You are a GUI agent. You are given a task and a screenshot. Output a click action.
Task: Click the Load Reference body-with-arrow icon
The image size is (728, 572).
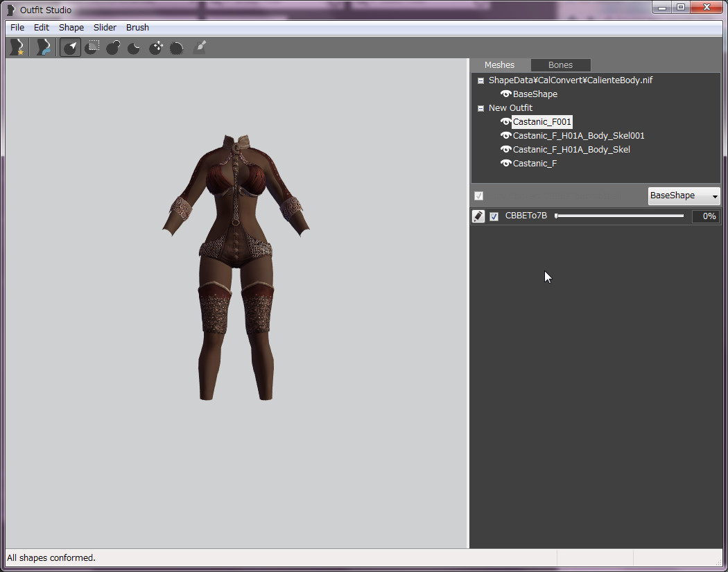pyautogui.click(x=44, y=47)
